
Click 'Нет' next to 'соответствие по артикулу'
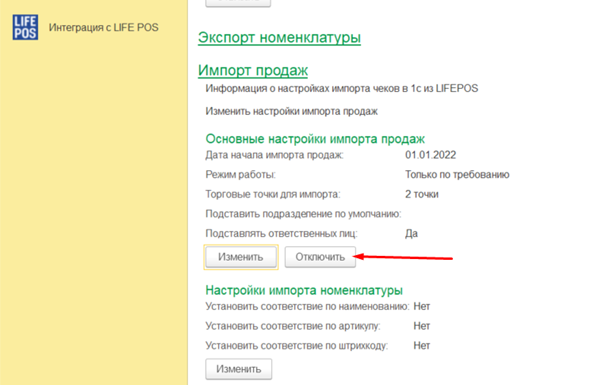pos(422,326)
